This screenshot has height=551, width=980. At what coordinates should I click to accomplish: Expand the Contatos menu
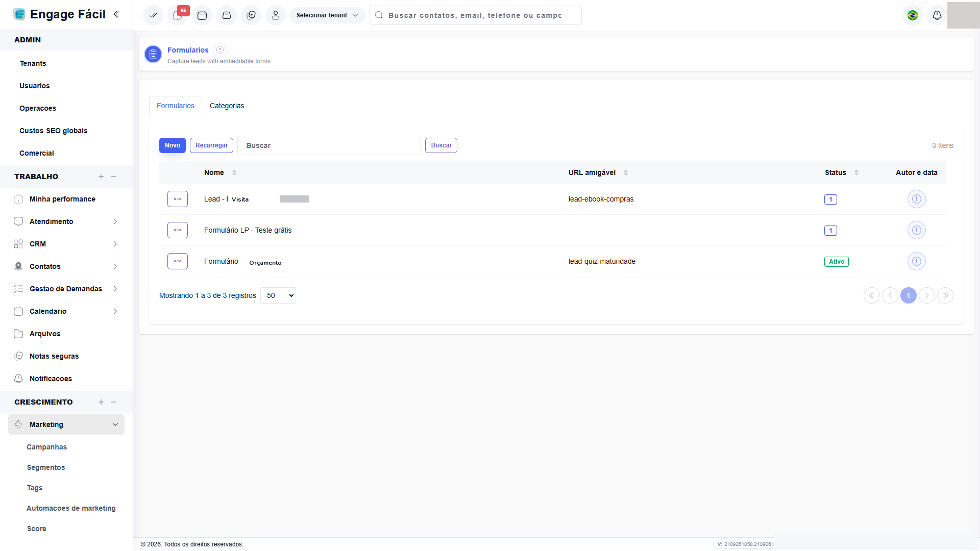[x=66, y=266]
